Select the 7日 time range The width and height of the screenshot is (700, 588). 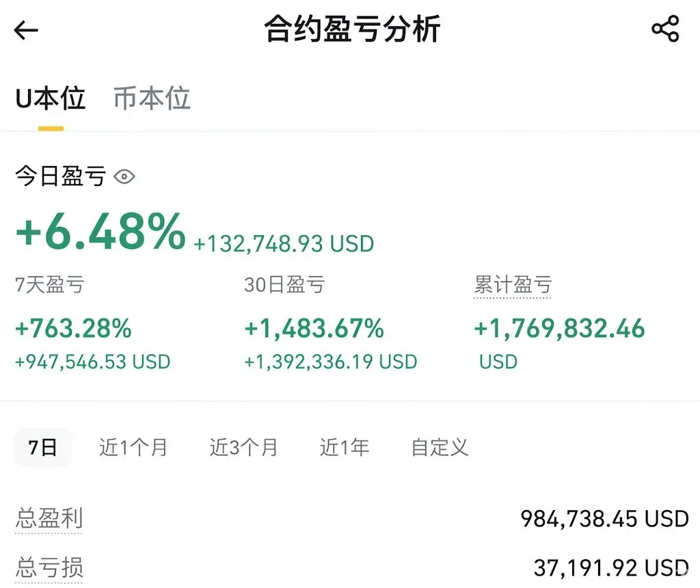click(43, 447)
